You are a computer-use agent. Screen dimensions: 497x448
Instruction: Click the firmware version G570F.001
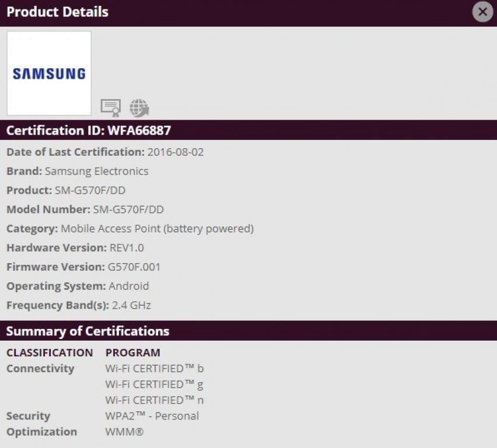click(x=135, y=267)
